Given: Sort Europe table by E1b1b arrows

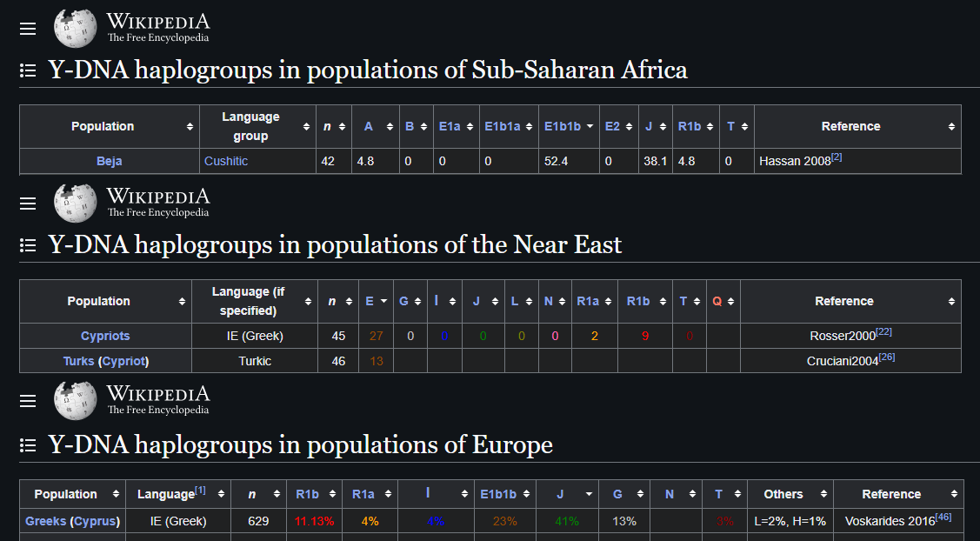Looking at the screenshot, I should [x=526, y=495].
